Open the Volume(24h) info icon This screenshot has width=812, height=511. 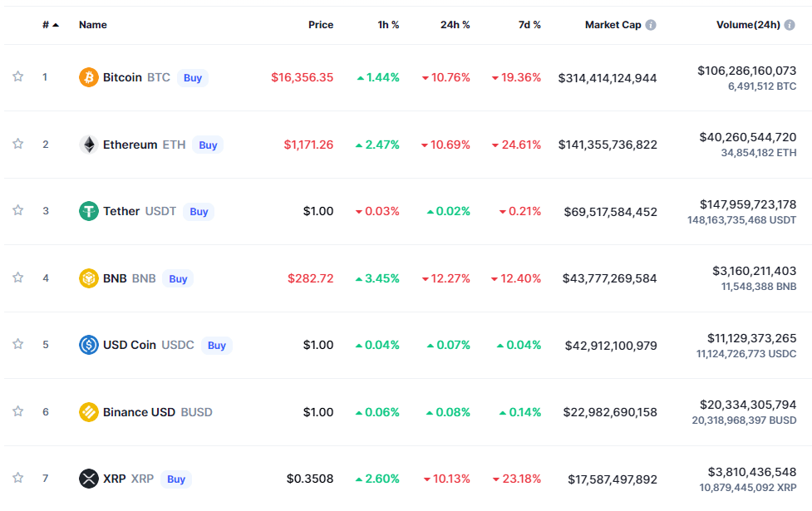pos(790,25)
